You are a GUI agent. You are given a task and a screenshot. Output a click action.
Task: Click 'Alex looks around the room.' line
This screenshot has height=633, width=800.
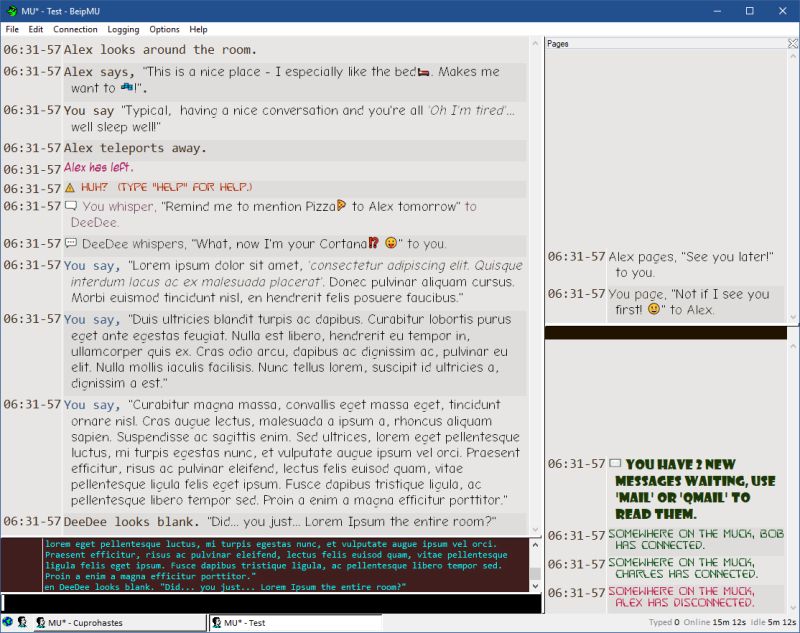point(160,49)
